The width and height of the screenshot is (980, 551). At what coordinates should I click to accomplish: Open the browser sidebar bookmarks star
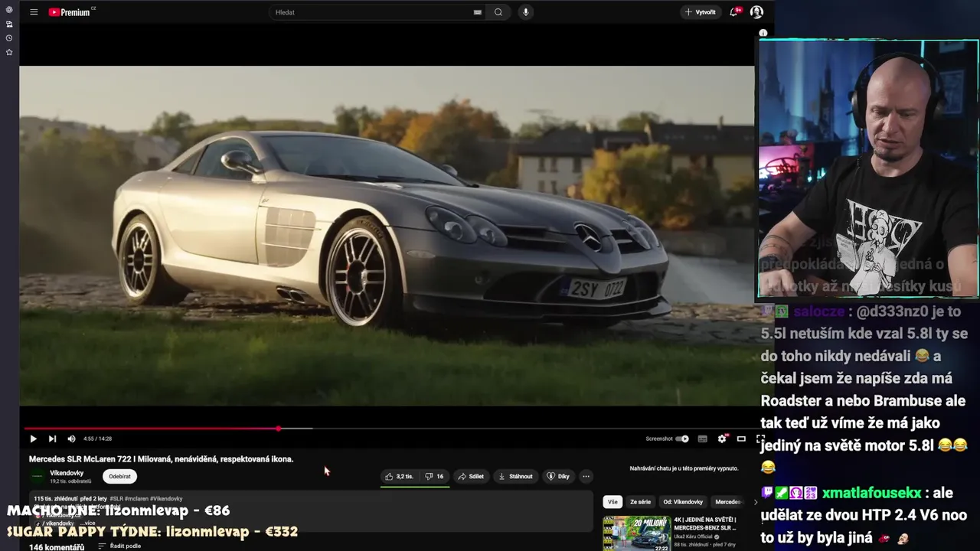click(x=9, y=52)
